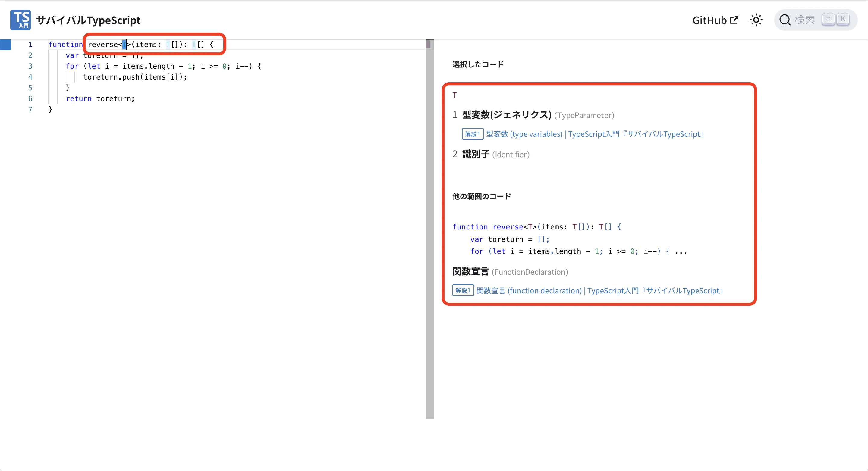
Task: Click the 解説1 badge beside 型変数 link
Action: [472, 134]
